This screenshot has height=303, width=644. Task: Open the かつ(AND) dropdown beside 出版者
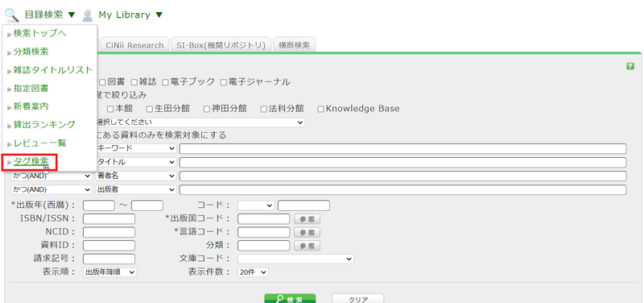pos(52,190)
